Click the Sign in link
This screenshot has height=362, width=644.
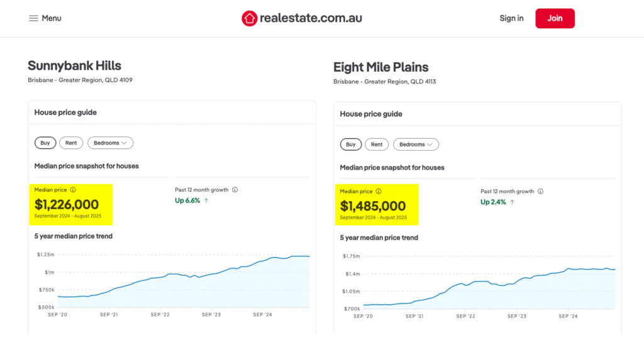511,18
